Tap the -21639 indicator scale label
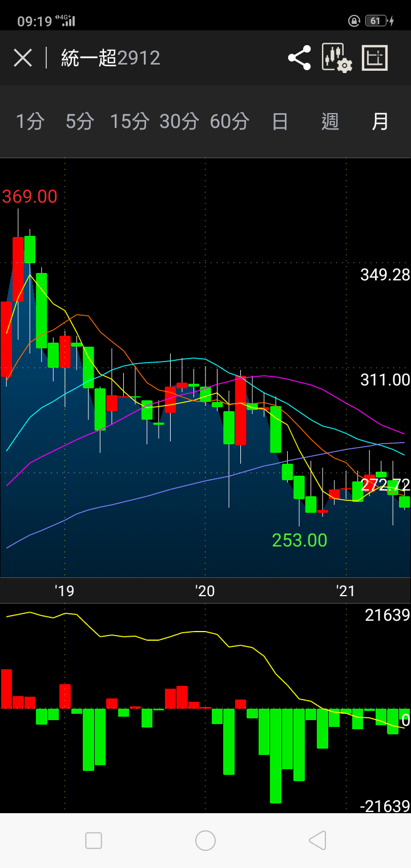Image resolution: width=411 pixels, height=868 pixels. pyautogui.click(x=385, y=806)
